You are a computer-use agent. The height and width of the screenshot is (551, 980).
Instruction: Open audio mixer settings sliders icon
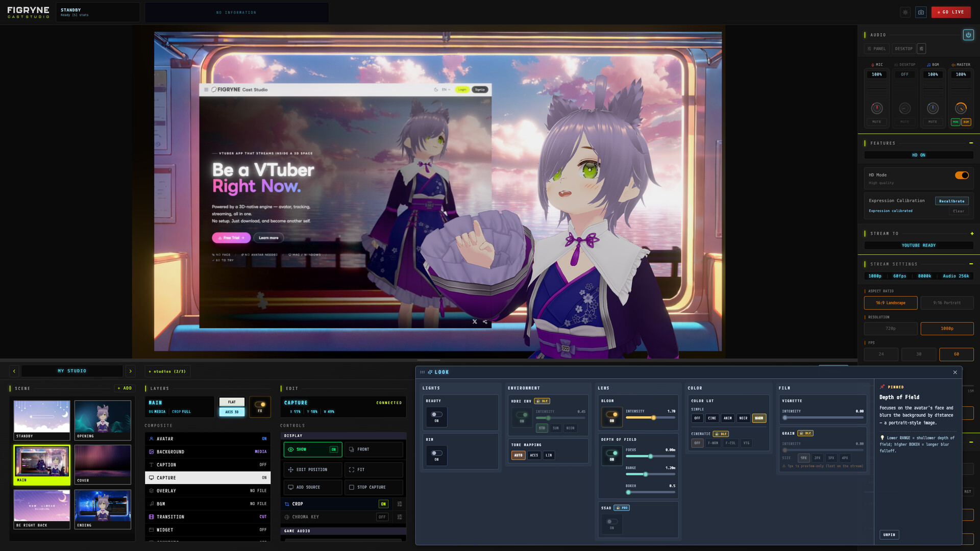pyautogui.click(x=921, y=49)
